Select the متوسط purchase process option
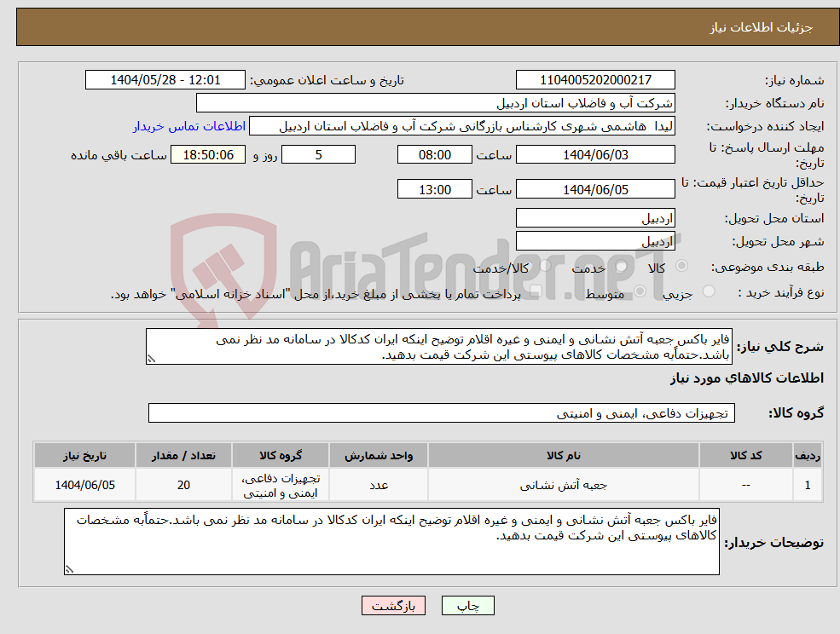This screenshot has height=634, width=840. click(x=638, y=292)
